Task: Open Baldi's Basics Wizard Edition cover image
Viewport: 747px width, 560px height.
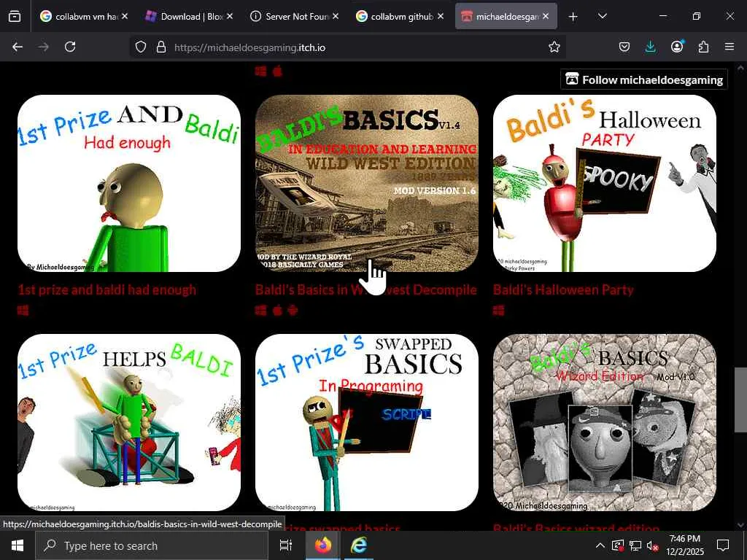Action: click(x=605, y=422)
